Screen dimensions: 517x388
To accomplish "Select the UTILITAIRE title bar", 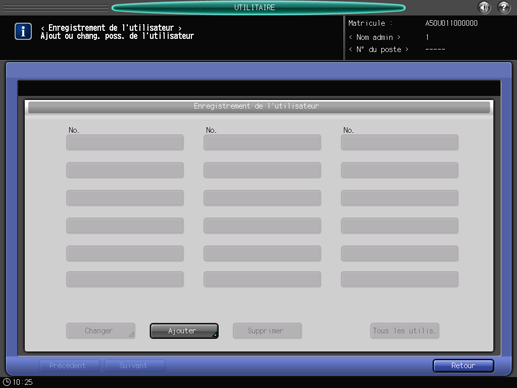I will pos(258,8).
